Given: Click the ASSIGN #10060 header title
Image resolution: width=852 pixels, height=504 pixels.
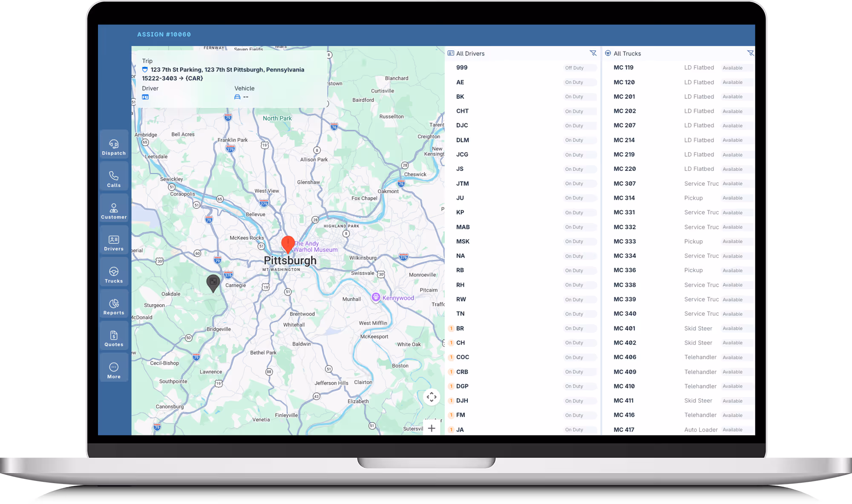Looking at the screenshot, I should pyautogui.click(x=164, y=35).
